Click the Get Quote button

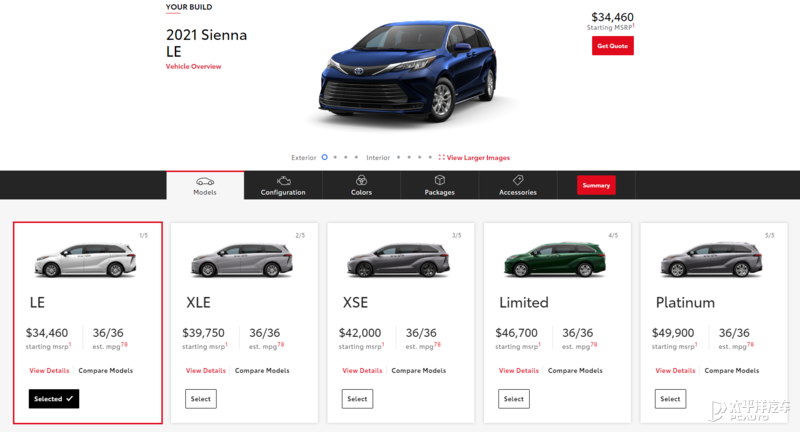coord(612,45)
